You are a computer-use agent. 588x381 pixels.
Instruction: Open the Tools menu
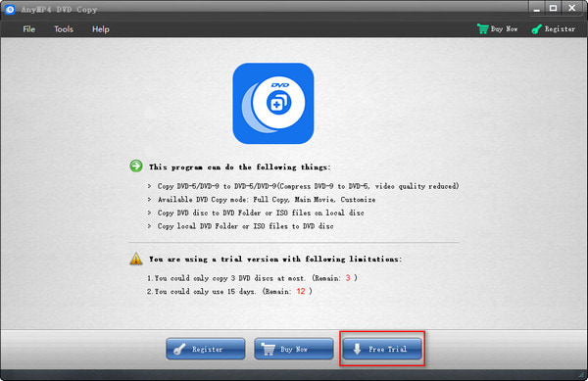pos(64,29)
